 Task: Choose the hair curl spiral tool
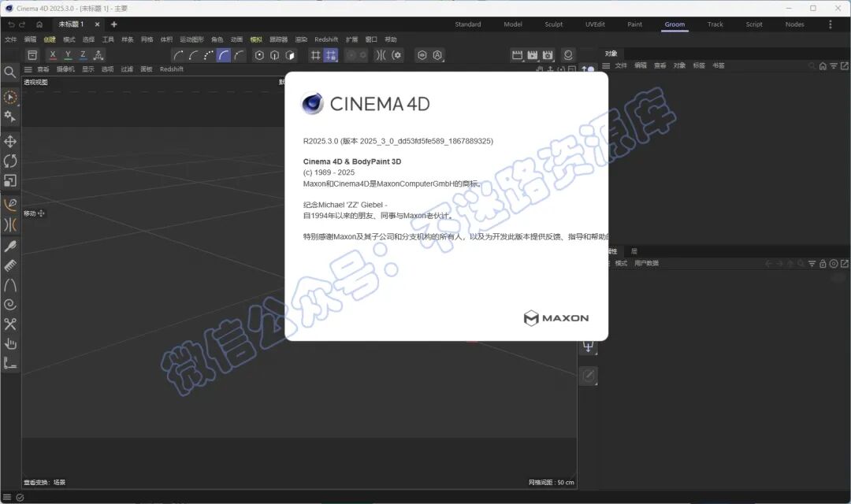(9, 304)
